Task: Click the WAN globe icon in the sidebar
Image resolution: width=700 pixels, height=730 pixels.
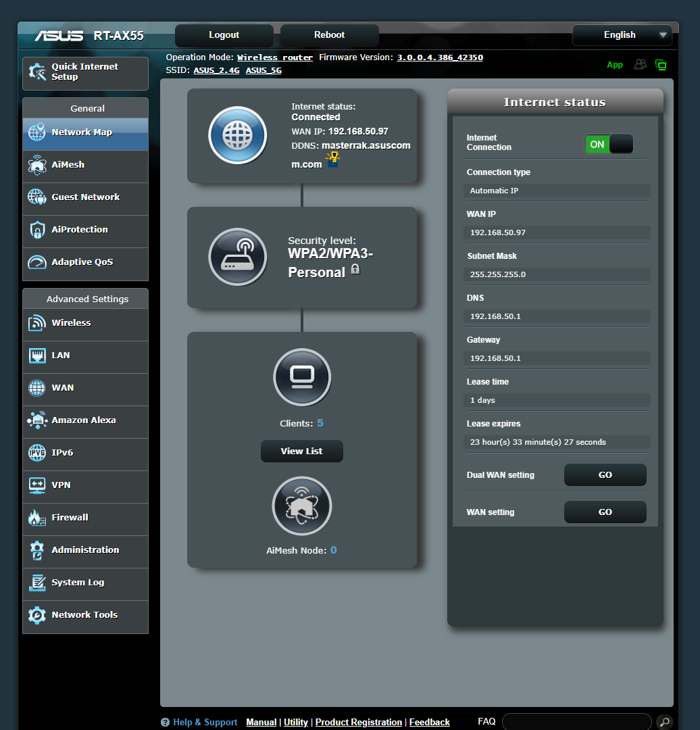Action: point(36,388)
